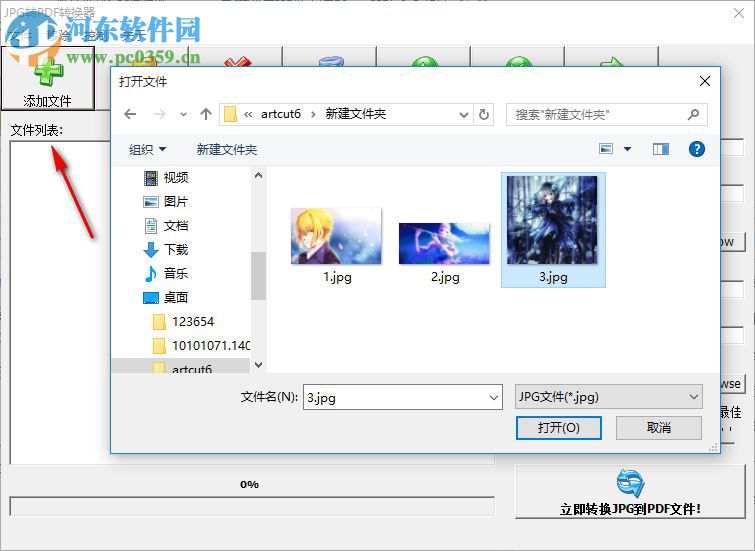The height and width of the screenshot is (551, 755).
Task: Click the 取消 button
Action: (659, 428)
